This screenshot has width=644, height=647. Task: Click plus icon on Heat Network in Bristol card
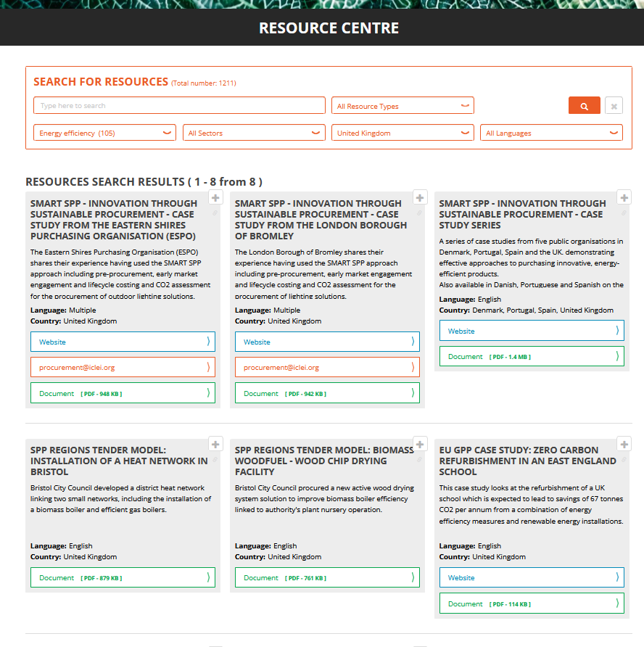click(x=215, y=445)
